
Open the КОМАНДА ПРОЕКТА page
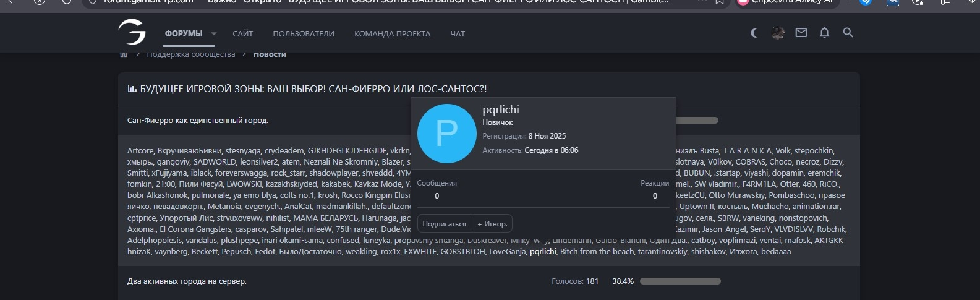392,34
